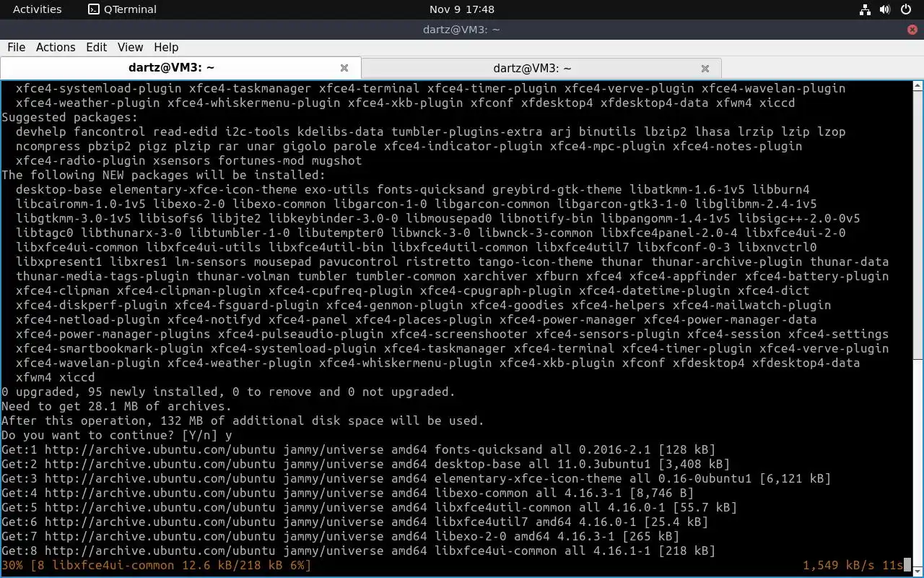Click the 30% download progress status
Viewport: 924px width, 578px height.
156,565
